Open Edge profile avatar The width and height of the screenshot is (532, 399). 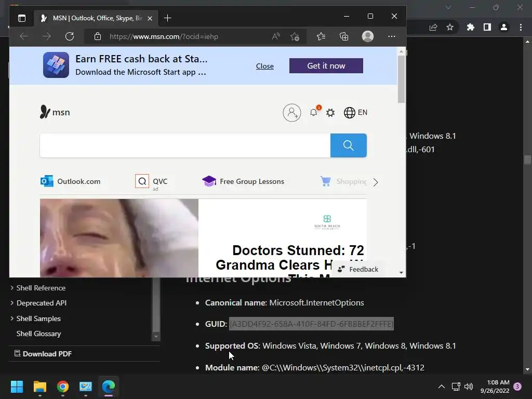[368, 36]
